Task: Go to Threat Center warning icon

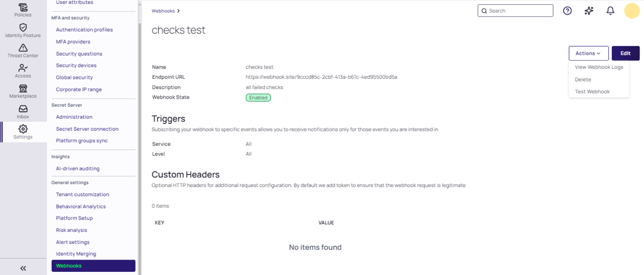Action: pos(23,48)
